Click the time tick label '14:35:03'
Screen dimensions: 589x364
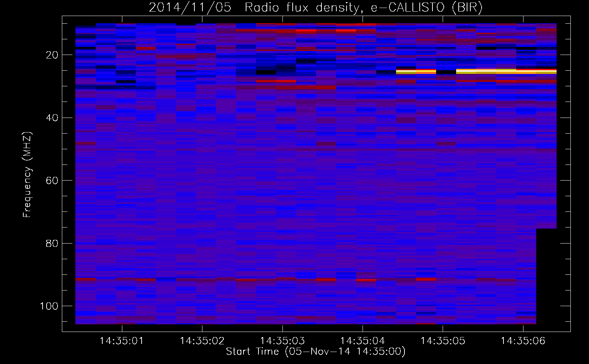[x=282, y=341]
